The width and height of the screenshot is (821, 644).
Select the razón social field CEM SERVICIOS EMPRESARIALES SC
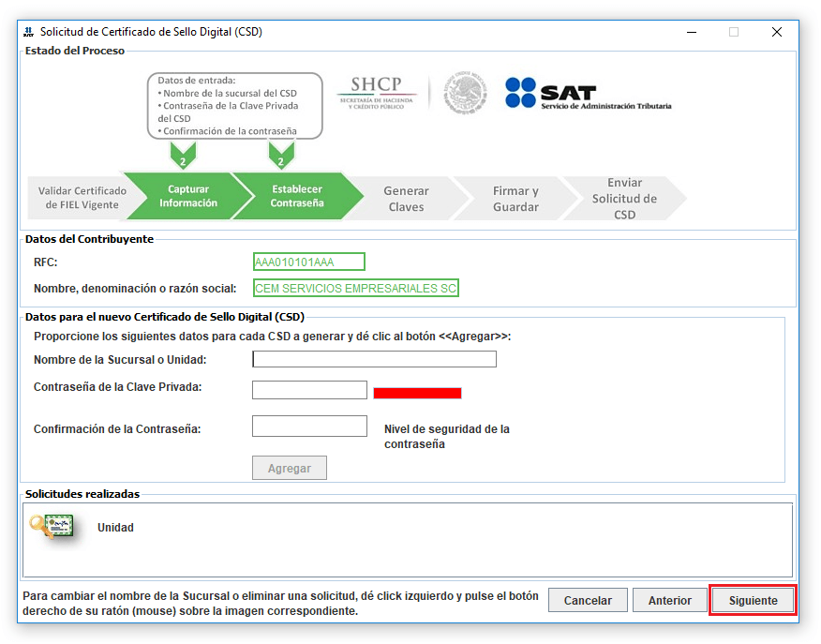[356, 288]
